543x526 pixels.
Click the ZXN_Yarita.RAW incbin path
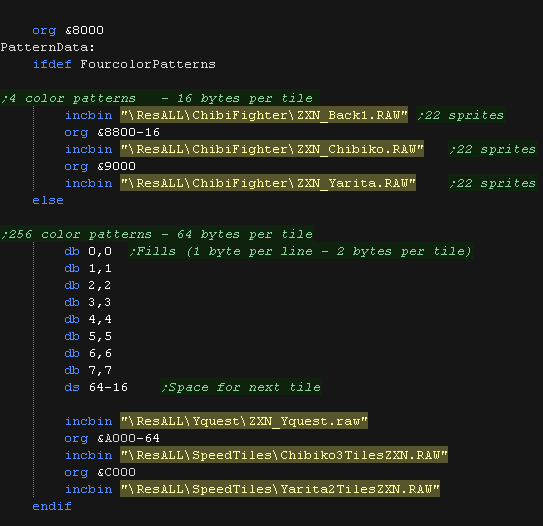pyautogui.click(x=268, y=183)
